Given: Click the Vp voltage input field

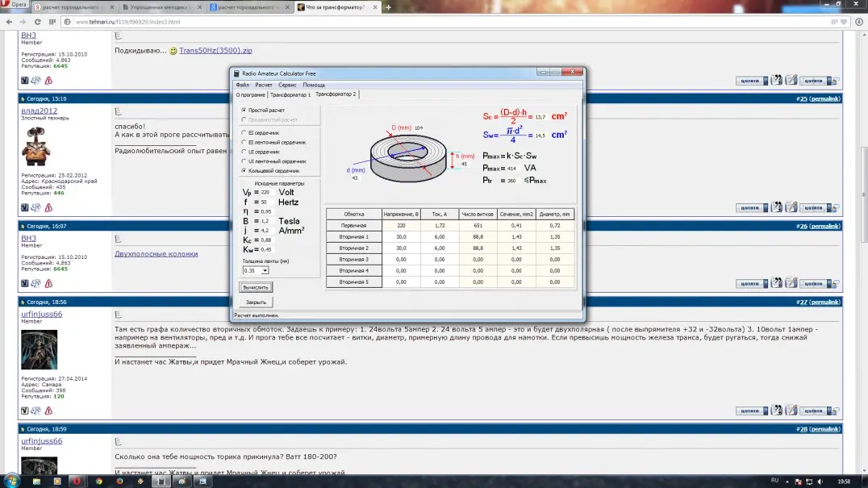Looking at the screenshot, I should tap(265, 193).
